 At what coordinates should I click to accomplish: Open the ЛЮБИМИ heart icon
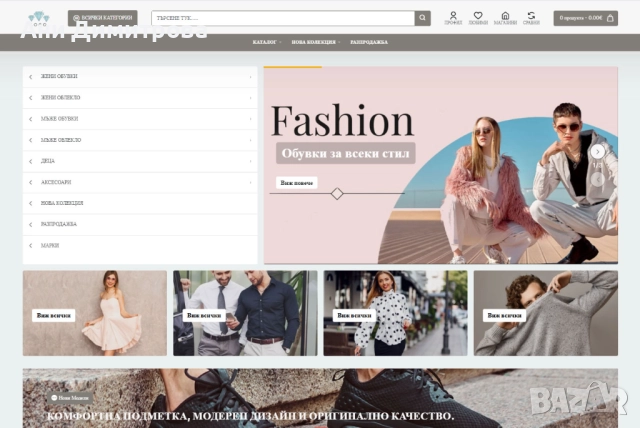[x=478, y=18]
